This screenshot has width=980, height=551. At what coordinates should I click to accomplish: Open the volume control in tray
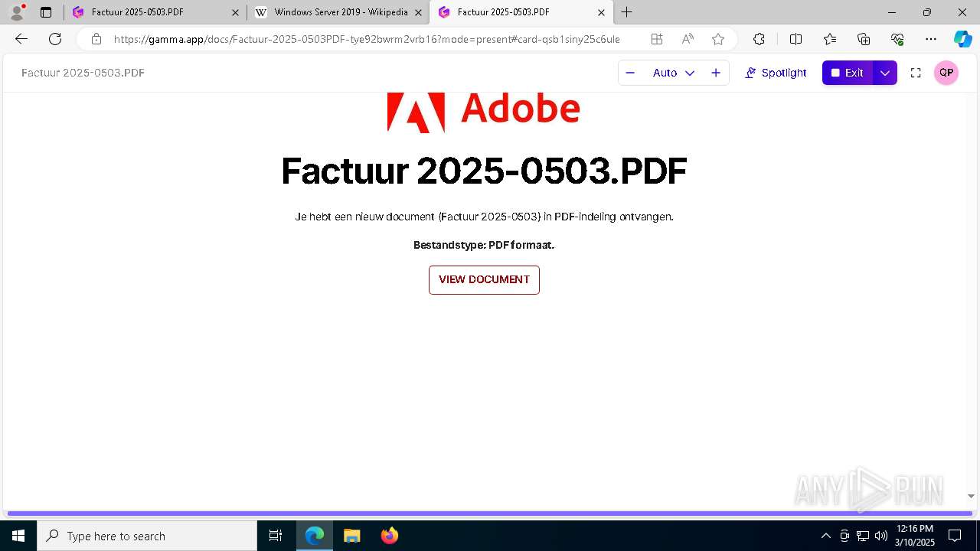(881, 536)
